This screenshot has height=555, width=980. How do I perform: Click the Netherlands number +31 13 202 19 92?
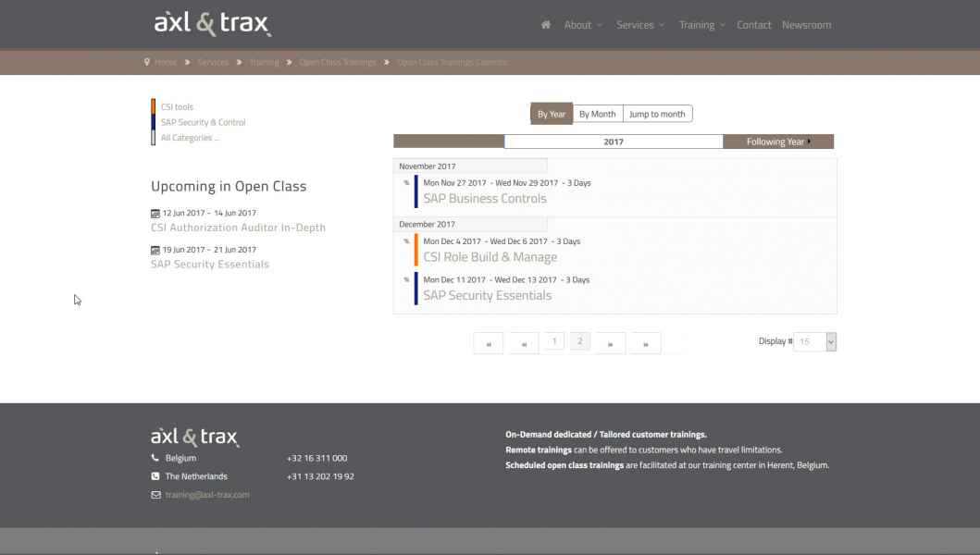[320, 476]
